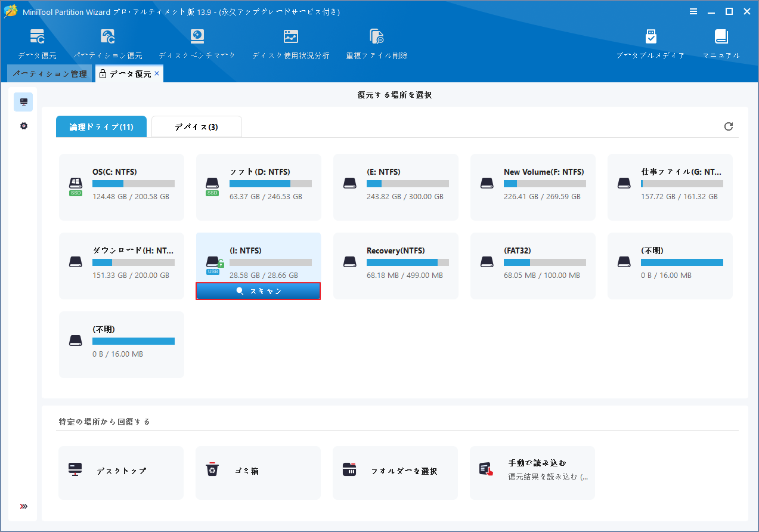This screenshot has width=759, height=532.
Task: Click the 124.48 GB / 200.58 GB text
Action: click(x=131, y=197)
